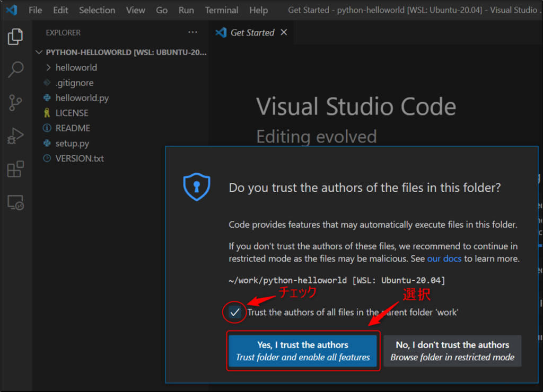Click No, I don't trust the authors

(x=452, y=351)
